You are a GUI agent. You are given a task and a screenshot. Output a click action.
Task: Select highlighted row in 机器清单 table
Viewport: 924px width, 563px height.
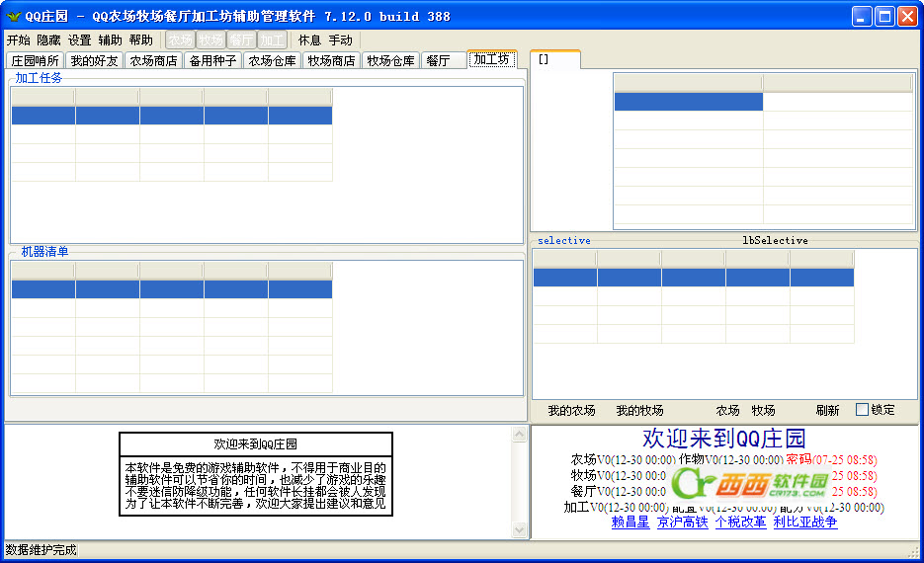point(172,289)
